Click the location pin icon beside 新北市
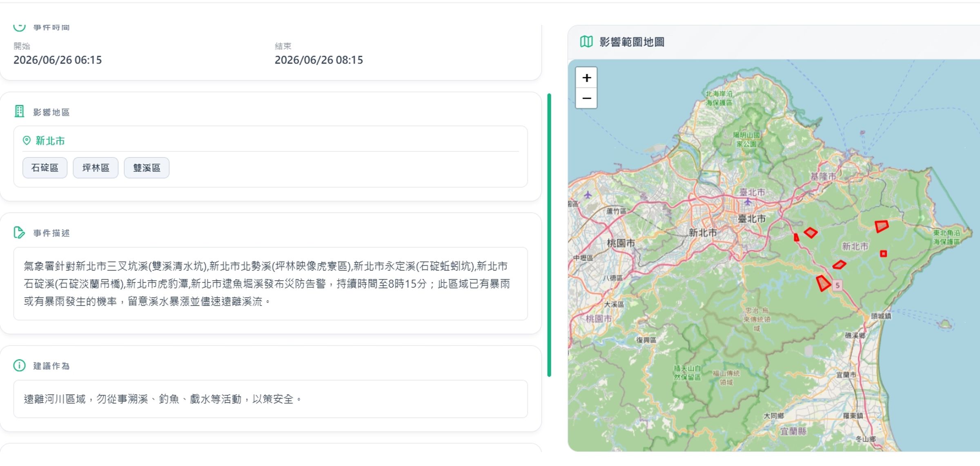Viewport: 980px width, 466px height. (27, 141)
